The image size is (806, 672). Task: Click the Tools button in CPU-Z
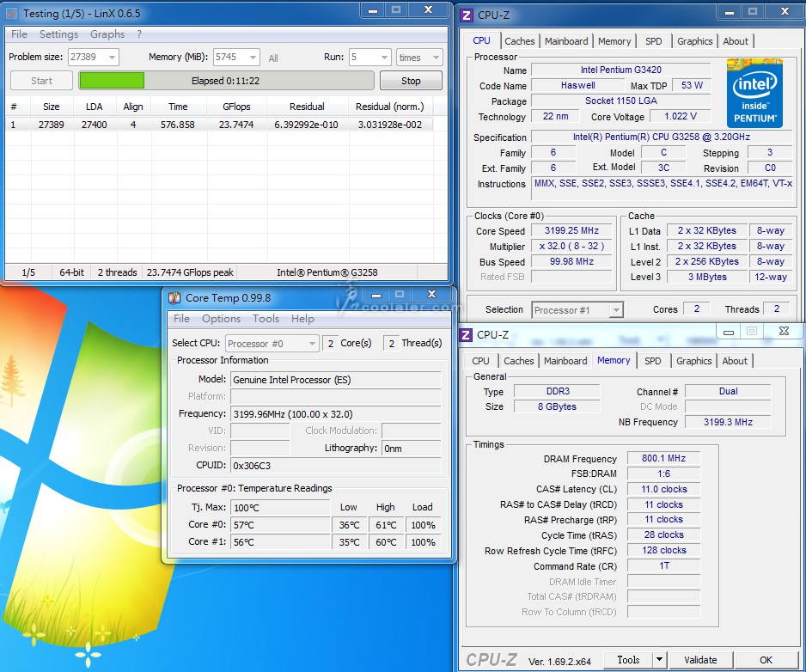pos(627,660)
